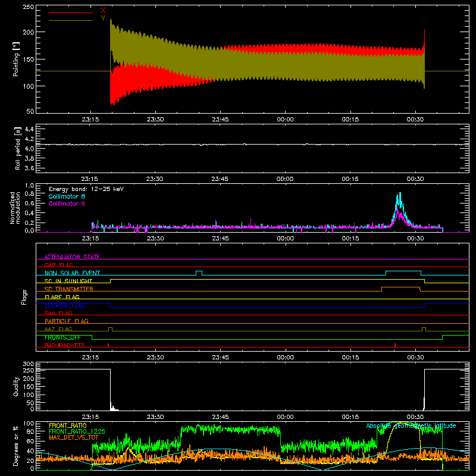Click the 00:30 time label under modulation plot

[x=415, y=239]
